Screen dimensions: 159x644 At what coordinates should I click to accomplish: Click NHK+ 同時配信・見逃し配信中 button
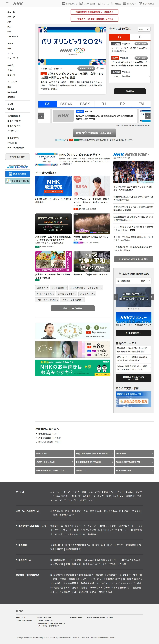94,133
